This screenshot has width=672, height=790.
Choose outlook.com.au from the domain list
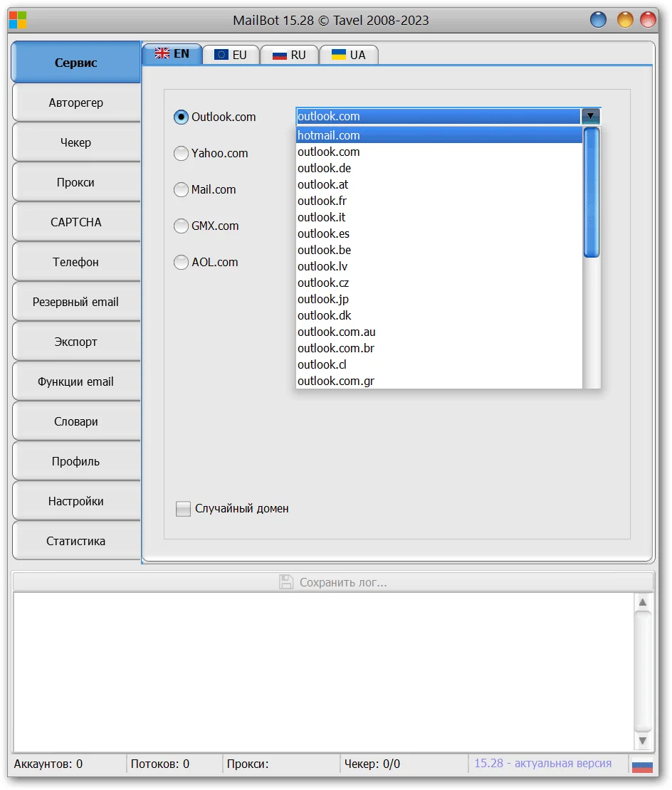click(439, 332)
